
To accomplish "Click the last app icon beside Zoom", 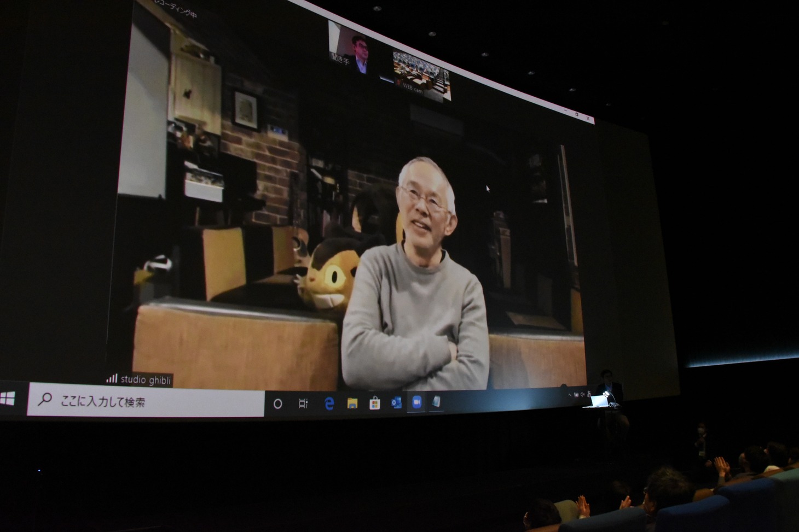I will 436,401.
